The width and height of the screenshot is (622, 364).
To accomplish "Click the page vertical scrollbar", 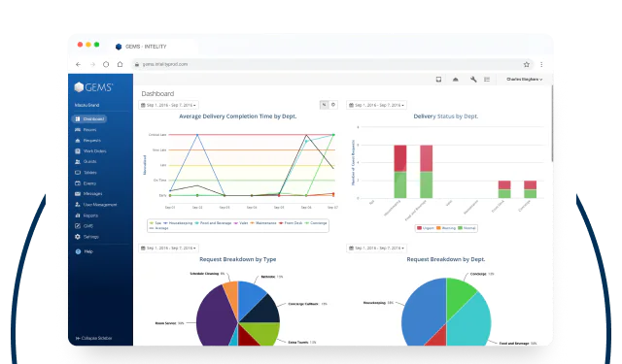I will click(x=552, y=123).
